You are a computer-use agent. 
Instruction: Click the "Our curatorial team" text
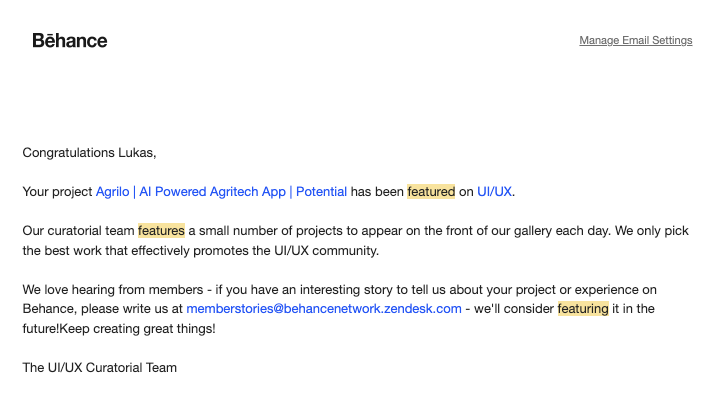pyautogui.click(x=78, y=231)
